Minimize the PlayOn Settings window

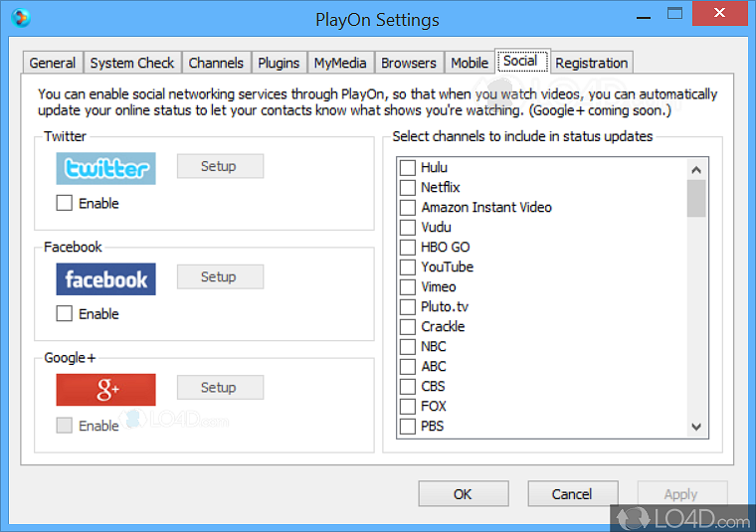coord(644,15)
